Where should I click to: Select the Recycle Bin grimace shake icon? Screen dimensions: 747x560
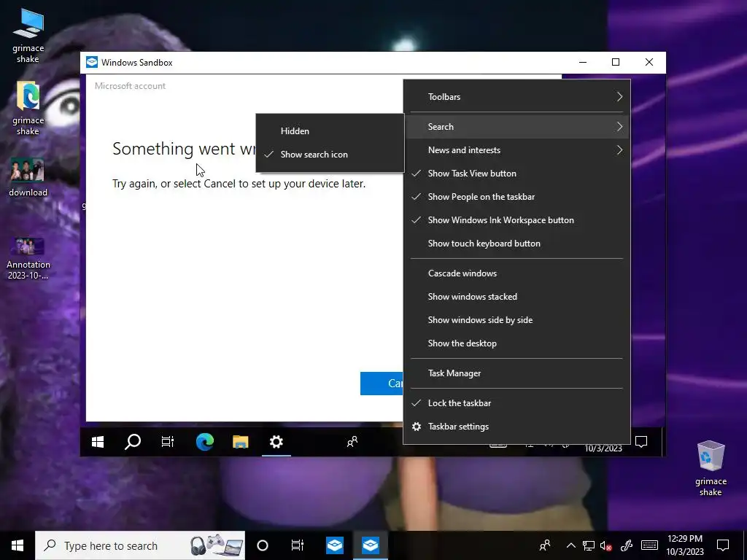pos(711,468)
